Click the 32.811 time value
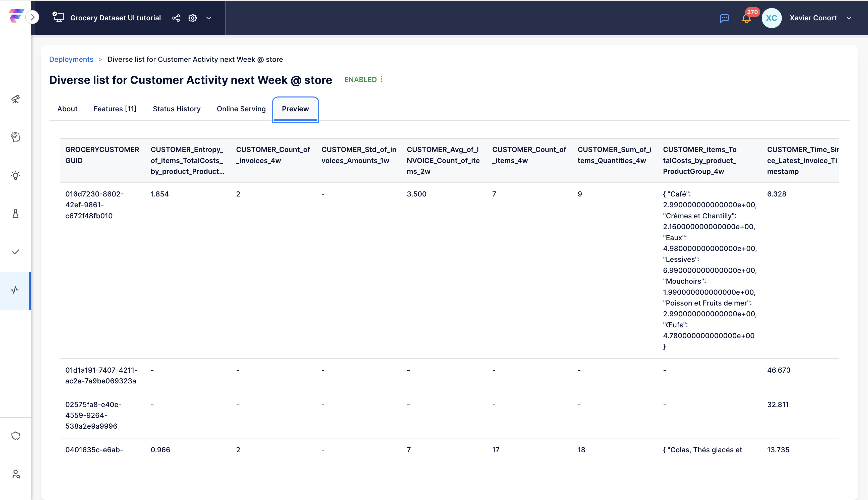The image size is (868, 500). [x=778, y=405]
